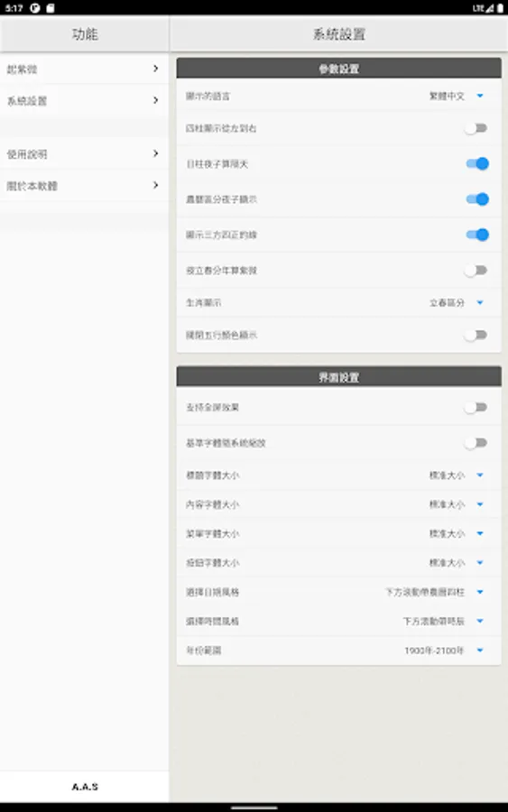Open the 選擇日期風格 dropdown

pyautogui.click(x=435, y=592)
